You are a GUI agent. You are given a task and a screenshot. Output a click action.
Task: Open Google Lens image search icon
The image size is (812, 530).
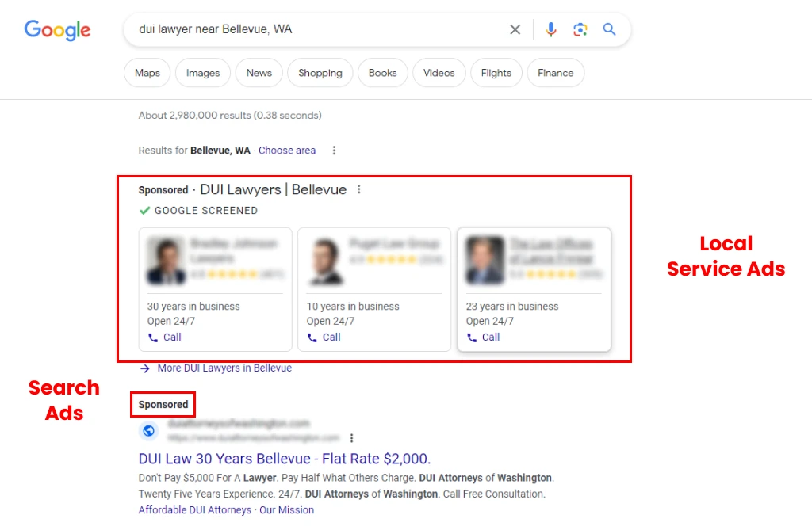coord(580,29)
